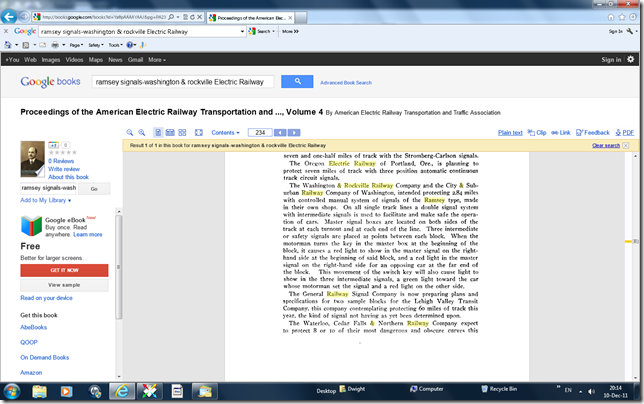This screenshot has width=644, height=404.
Task: Click the page number field showing 234
Action: pyautogui.click(x=260, y=132)
